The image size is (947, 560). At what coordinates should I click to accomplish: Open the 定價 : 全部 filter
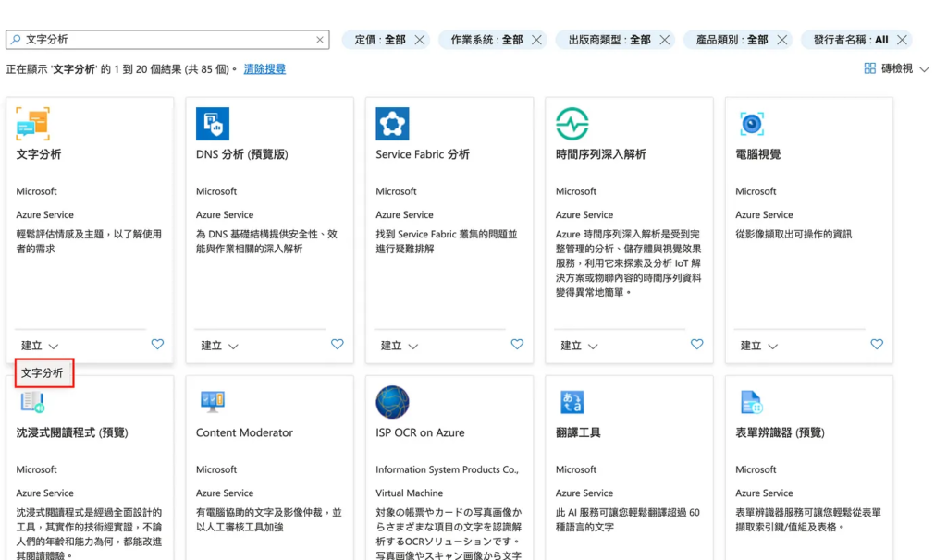(x=380, y=40)
